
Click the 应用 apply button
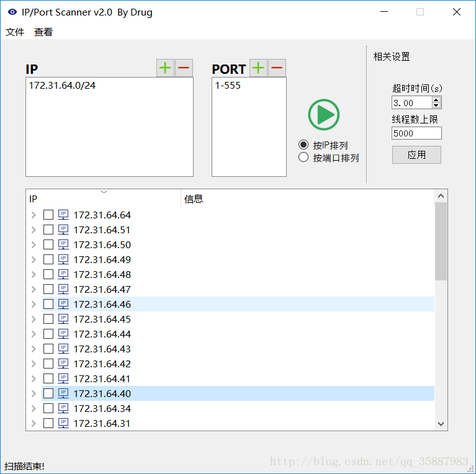tap(416, 154)
